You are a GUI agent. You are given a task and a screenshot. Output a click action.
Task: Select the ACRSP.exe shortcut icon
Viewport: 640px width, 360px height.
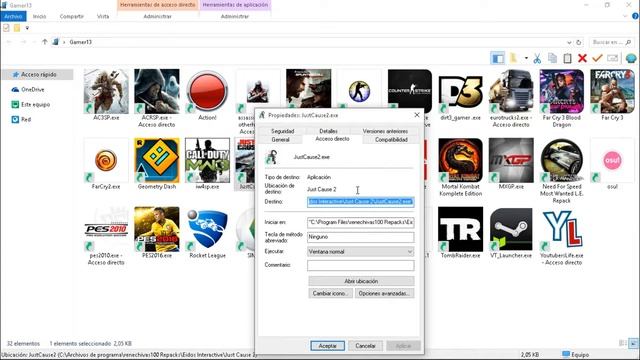(157, 91)
